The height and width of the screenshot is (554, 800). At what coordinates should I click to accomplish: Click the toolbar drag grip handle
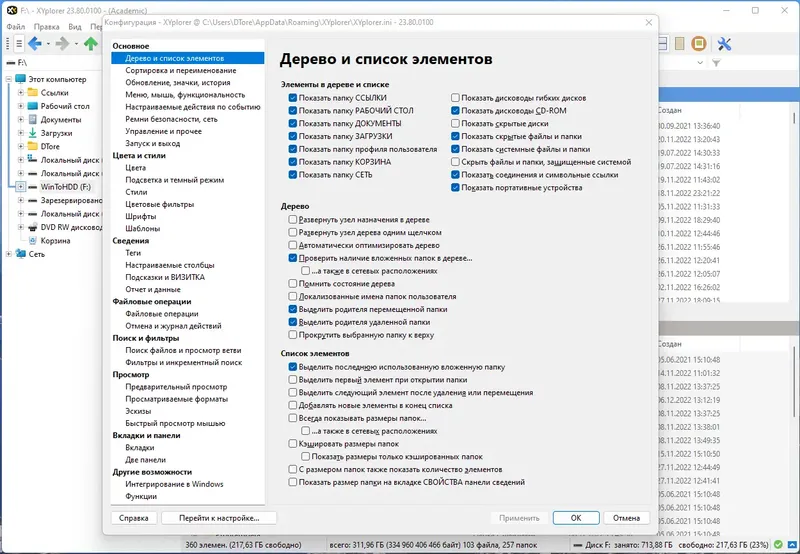8,44
